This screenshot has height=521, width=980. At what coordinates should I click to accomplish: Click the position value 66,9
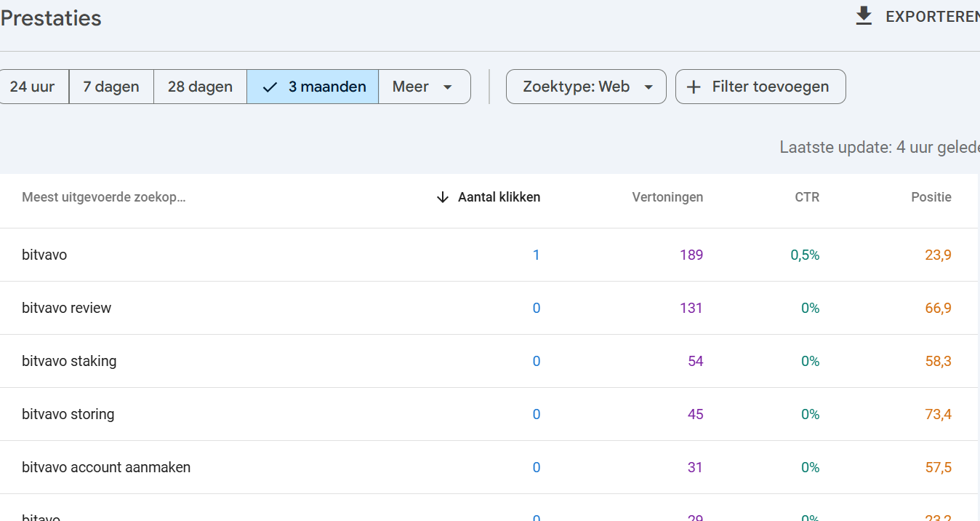pyautogui.click(x=938, y=309)
